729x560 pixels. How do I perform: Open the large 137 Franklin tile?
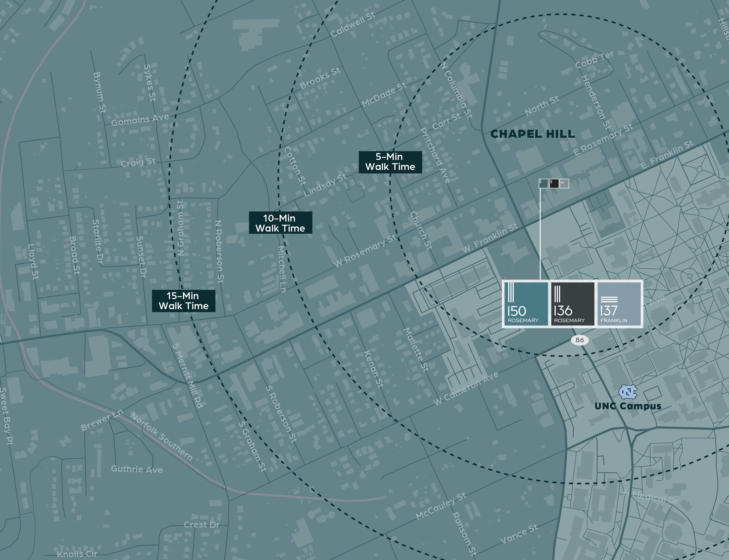619,304
